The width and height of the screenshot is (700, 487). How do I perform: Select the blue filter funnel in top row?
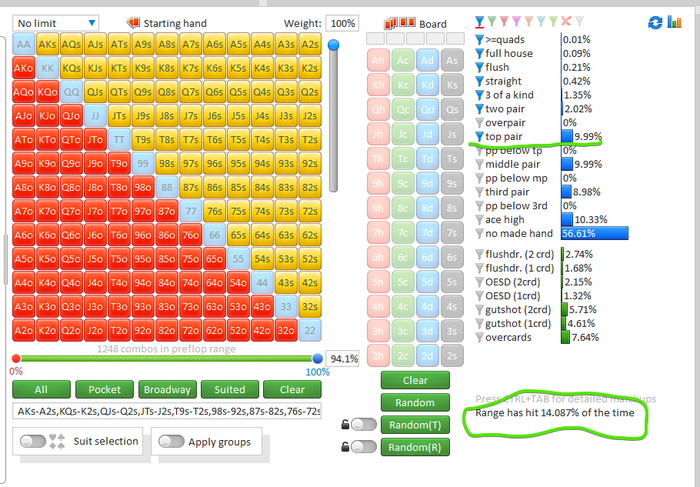(x=479, y=22)
